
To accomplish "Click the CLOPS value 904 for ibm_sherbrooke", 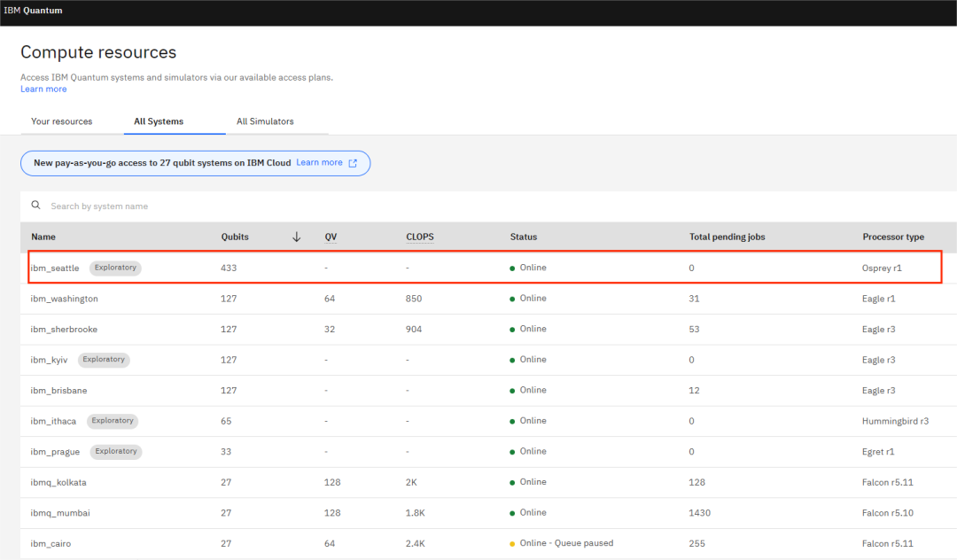I will pos(414,330).
